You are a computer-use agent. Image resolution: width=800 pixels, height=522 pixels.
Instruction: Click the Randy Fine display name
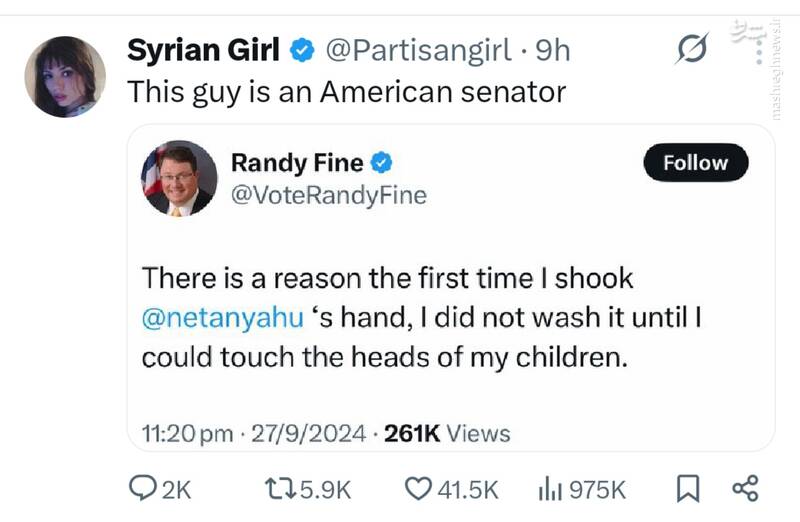pyautogui.click(x=297, y=162)
